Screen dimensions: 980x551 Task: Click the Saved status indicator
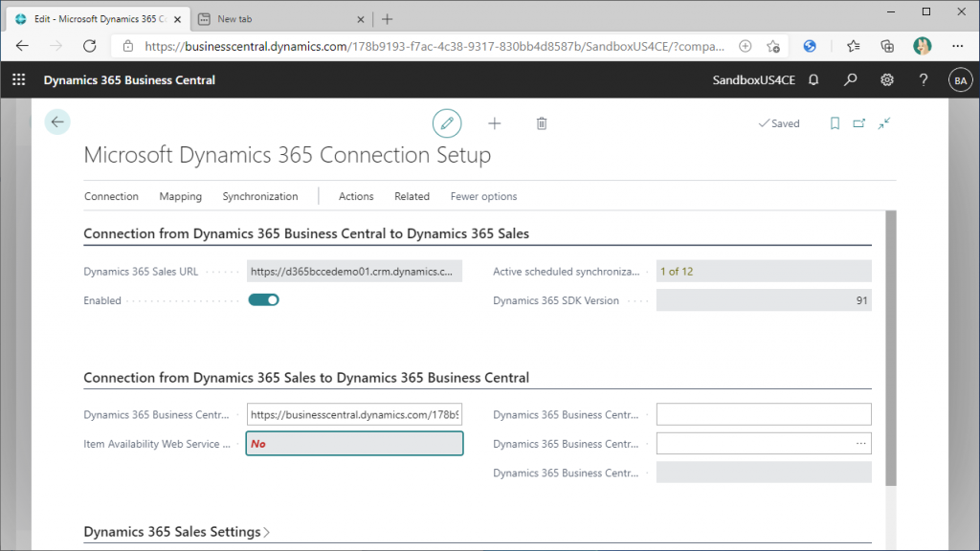pos(779,123)
